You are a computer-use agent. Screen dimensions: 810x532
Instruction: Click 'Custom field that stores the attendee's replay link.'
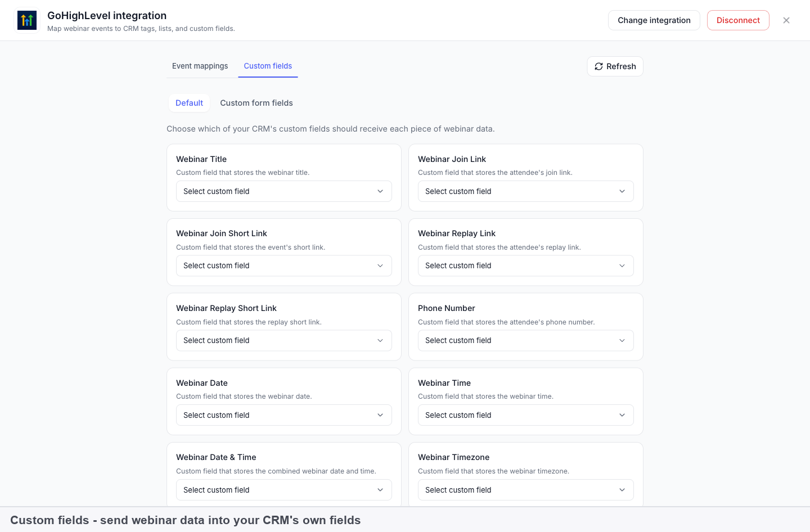499,247
